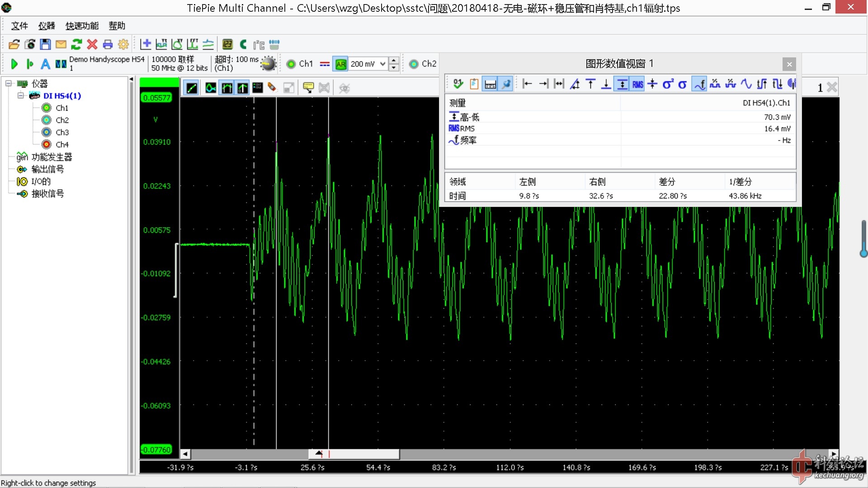868x488 pixels.
Task: Open settings with the gear icon
Action: pyautogui.click(x=123, y=44)
